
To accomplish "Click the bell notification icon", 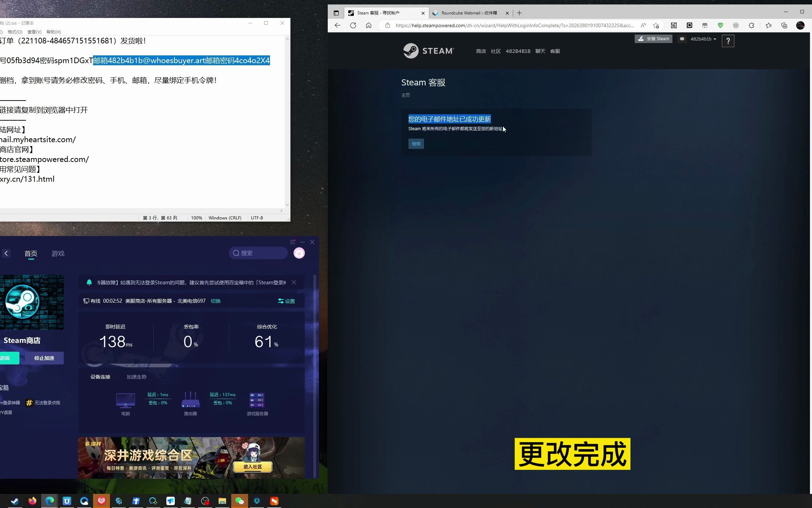I will click(89, 283).
